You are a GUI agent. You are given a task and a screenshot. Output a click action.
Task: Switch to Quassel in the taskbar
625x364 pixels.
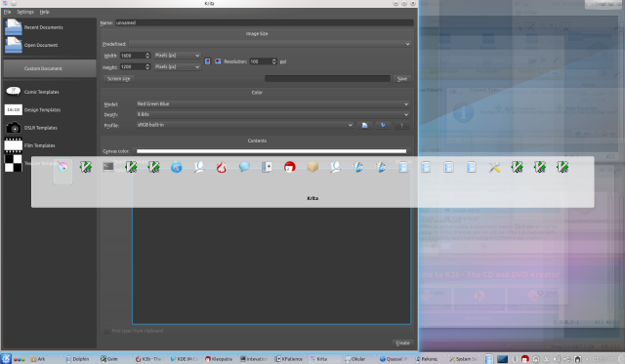tap(395, 359)
